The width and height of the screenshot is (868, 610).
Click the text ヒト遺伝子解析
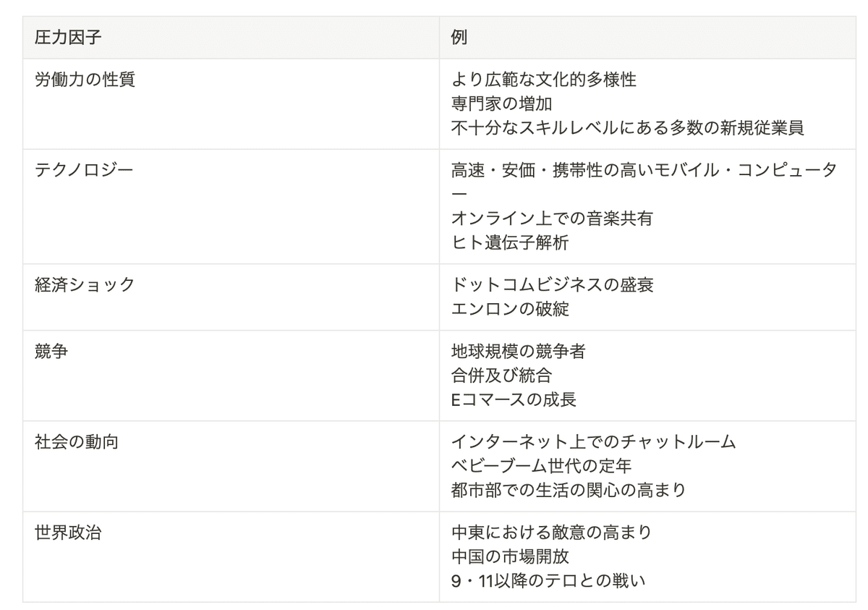pos(510,242)
